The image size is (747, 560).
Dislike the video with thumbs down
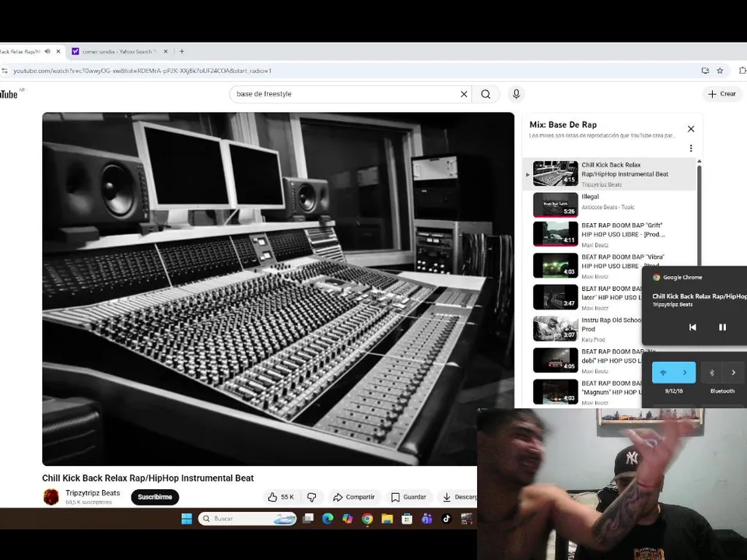[x=312, y=497]
